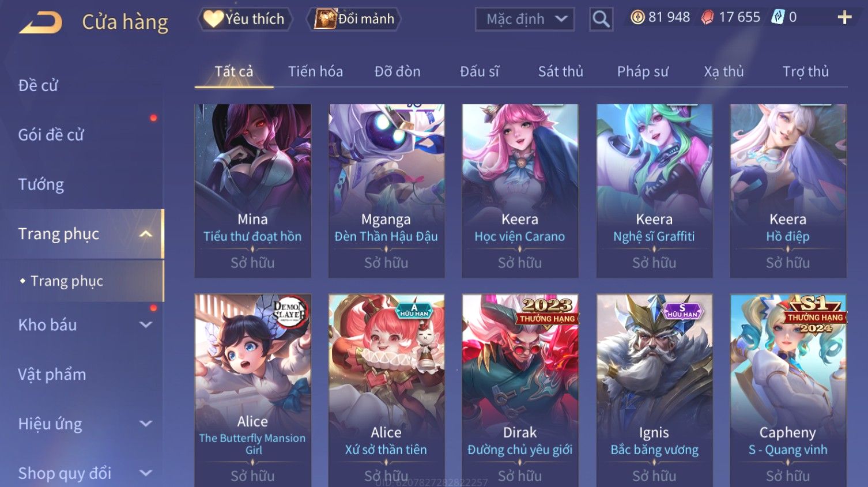The width and height of the screenshot is (868, 487).
Task: Switch to the Pháp sư tab
Action: (x=643, y=71)
